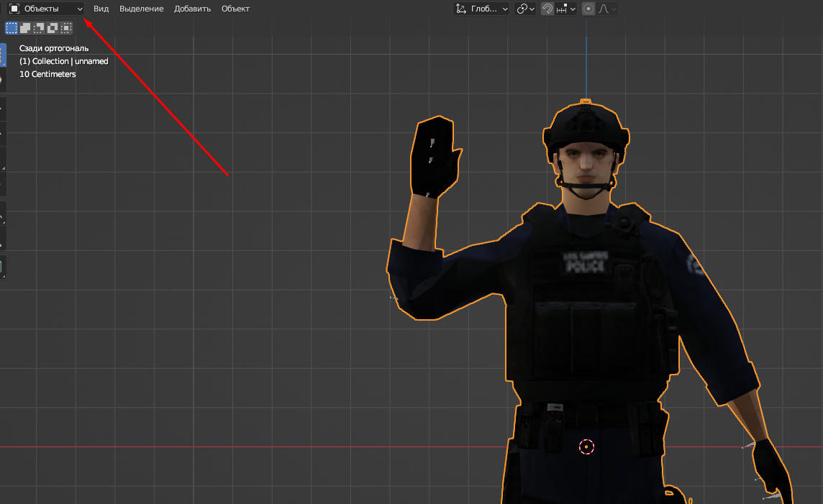The image size is (823, 504).
Task: Click the Collection | unnamed overlay text
Action: (x=63, y=61)
